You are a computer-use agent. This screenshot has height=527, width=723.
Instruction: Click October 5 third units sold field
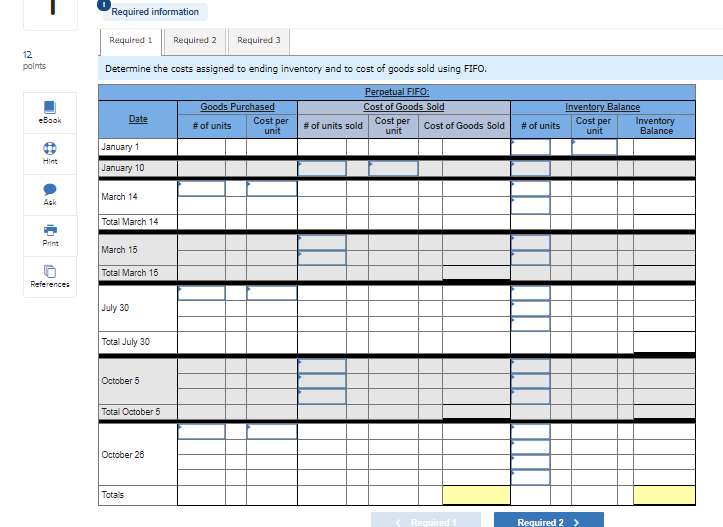[x=322, y=397]
